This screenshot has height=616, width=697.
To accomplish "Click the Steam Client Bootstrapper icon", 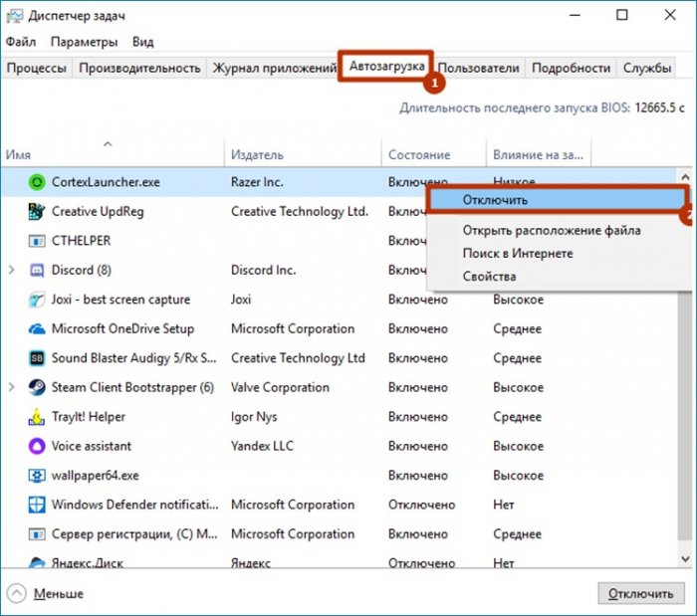I will point(37,387).
